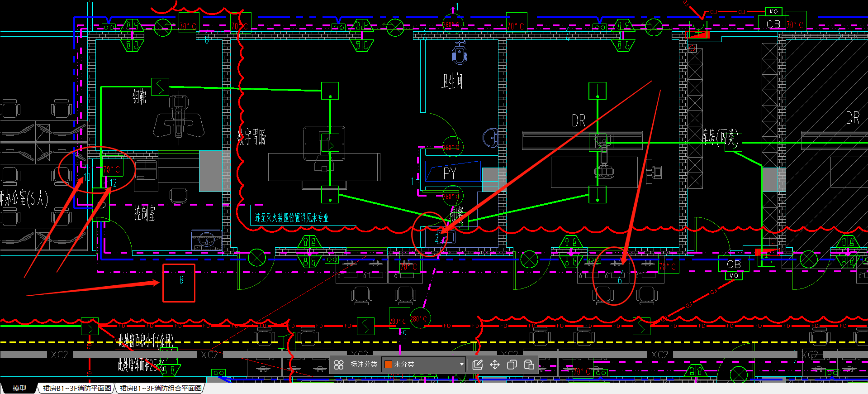Open the 裙房B1~3F消防平面图 layout tab
Screen dimensions: 868x394
[77, 389]
